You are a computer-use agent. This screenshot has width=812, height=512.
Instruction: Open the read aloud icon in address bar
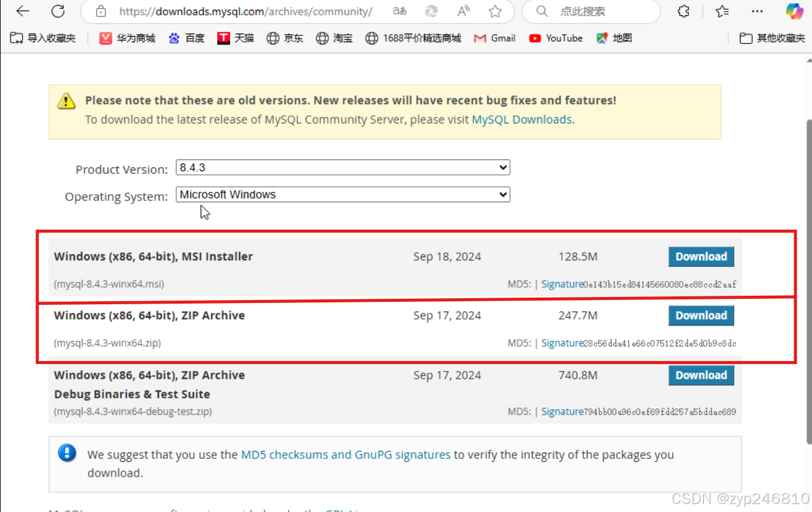coord(464,11)
